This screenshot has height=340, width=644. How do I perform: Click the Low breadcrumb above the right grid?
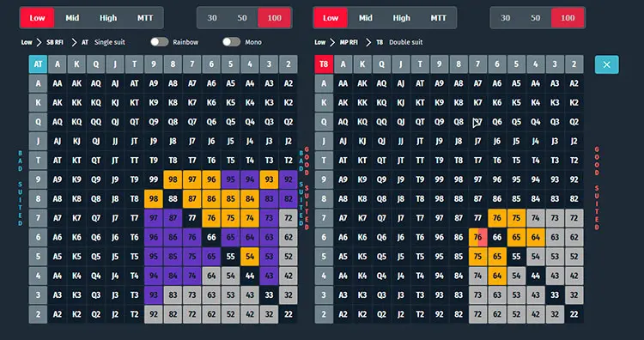320,42
